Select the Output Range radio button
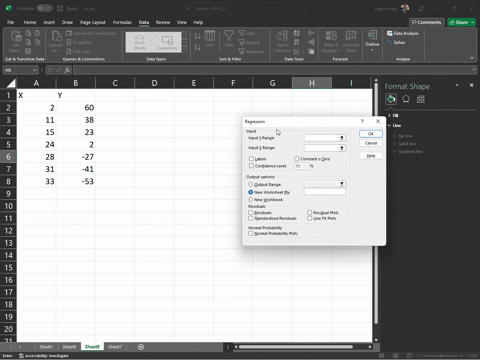 tap(250, 184)
